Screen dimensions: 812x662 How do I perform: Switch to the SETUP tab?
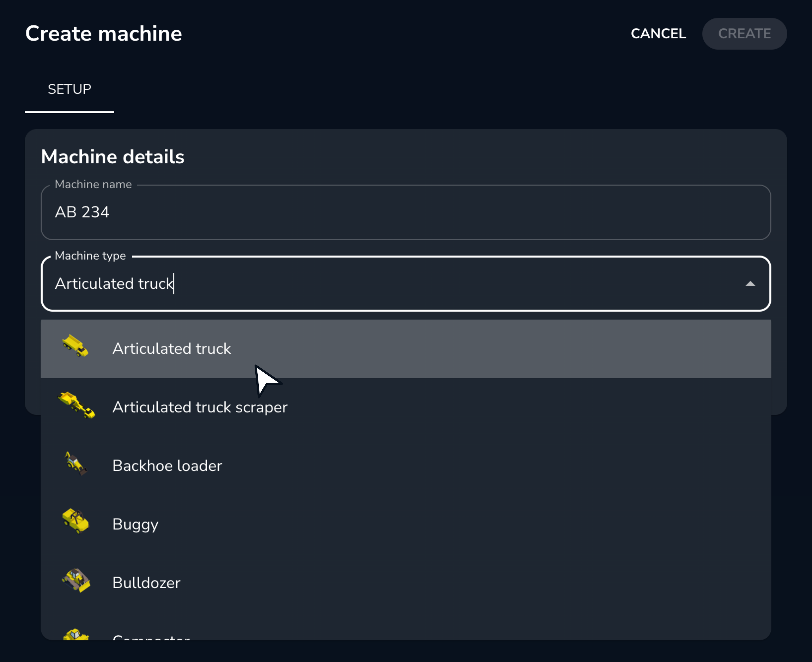(69, 89)
